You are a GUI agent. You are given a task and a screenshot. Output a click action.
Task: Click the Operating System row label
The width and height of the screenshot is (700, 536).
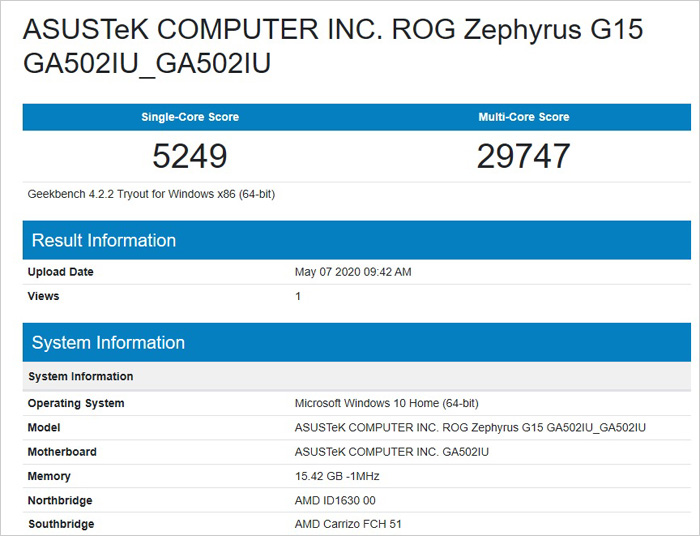pos(76,403)
